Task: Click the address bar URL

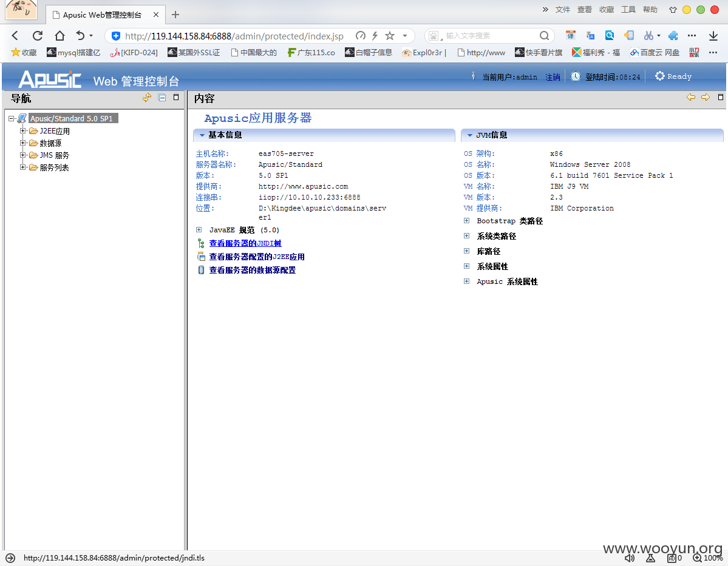Action: point(234,36)
